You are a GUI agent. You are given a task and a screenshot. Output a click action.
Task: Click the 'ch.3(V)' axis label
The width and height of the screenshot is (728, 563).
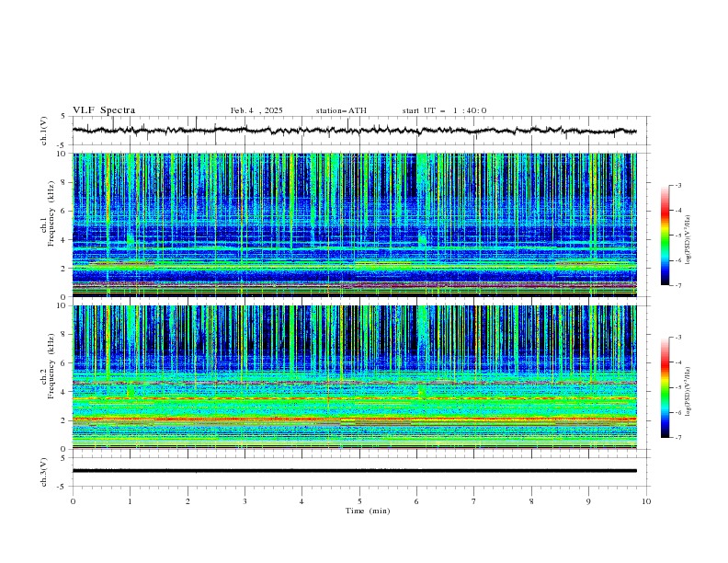point(44,472)
